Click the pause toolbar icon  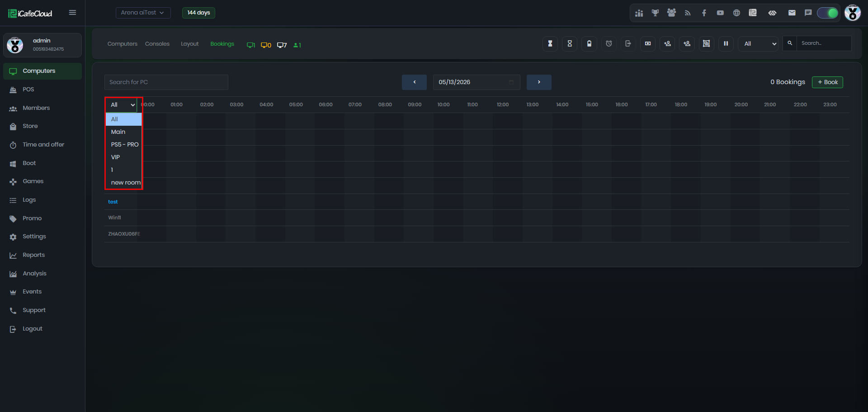point(726,43)
